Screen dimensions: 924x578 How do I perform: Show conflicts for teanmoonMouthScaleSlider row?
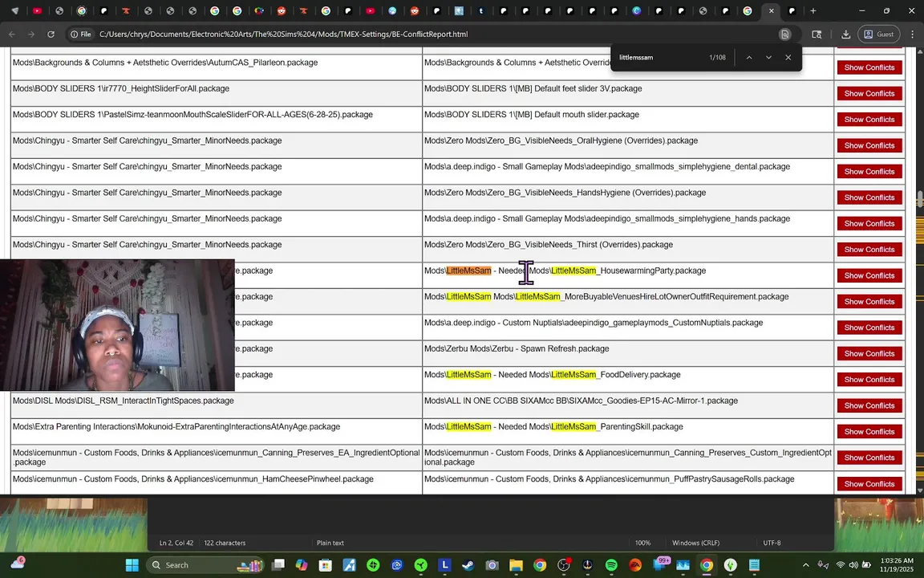869,119
